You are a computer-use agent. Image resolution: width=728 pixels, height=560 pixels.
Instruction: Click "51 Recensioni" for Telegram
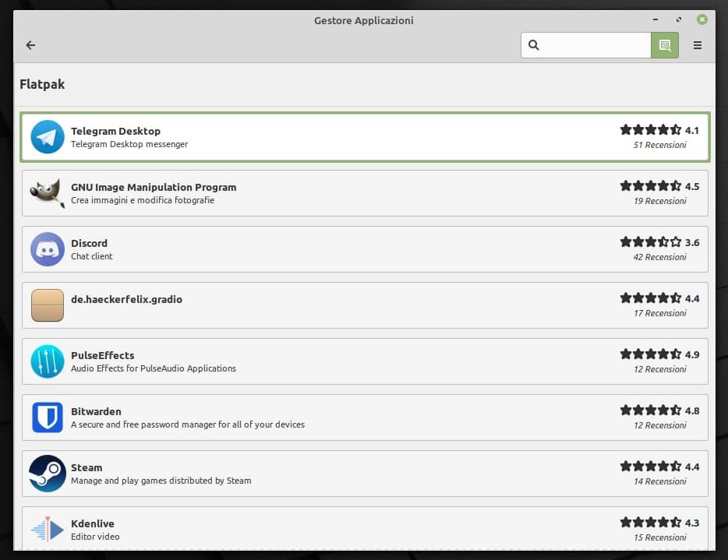pyautogui.click(x=659, y=145)
